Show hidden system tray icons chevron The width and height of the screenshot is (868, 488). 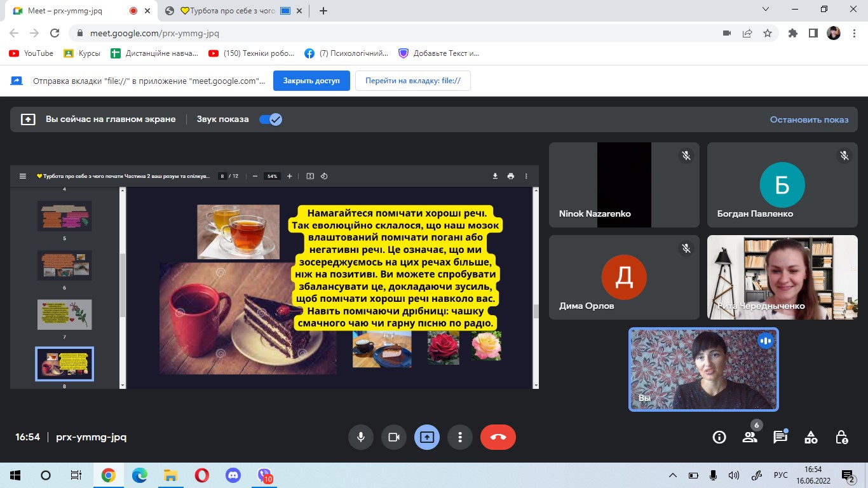click(x=673, y=475)
